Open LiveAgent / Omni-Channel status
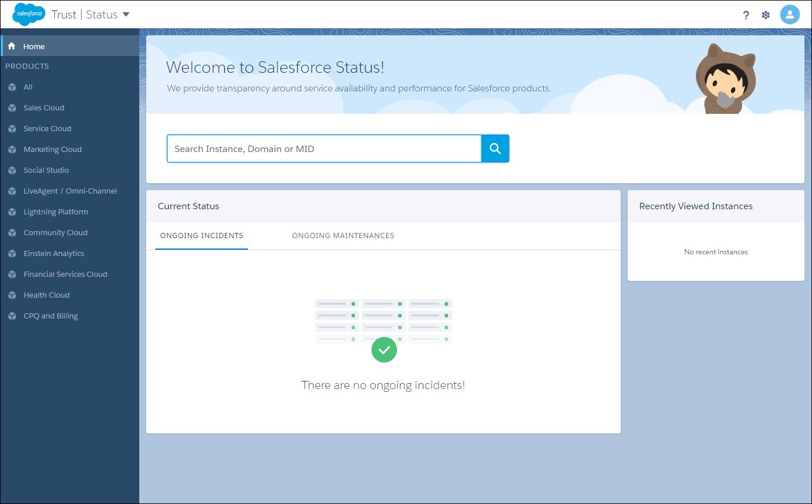 [x=70, y=191]
